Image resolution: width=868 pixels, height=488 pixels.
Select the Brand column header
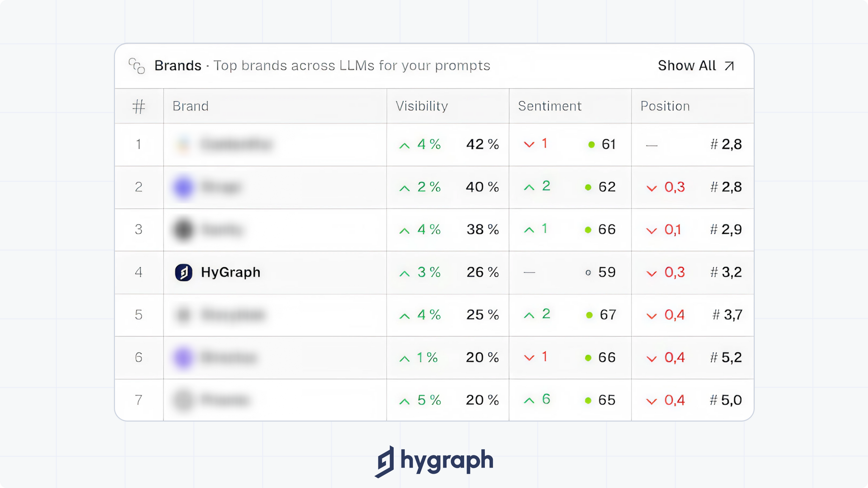(x=191, y=106)
